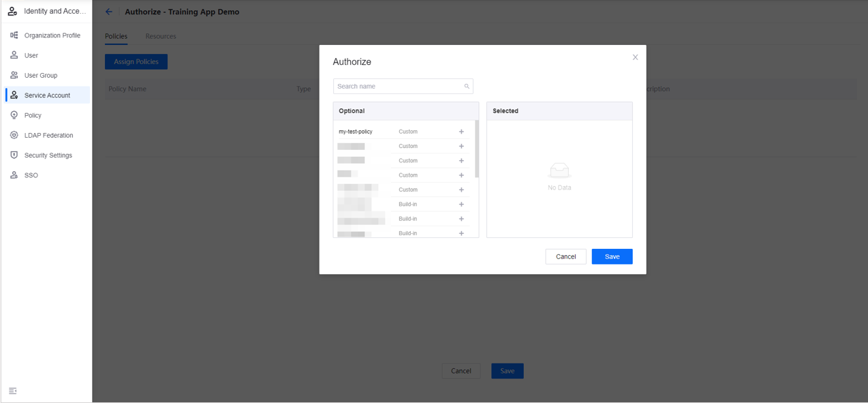Viewport: 868px width, 403px height.
Task: Select the my-test-policy row
Action: (356, 132)
